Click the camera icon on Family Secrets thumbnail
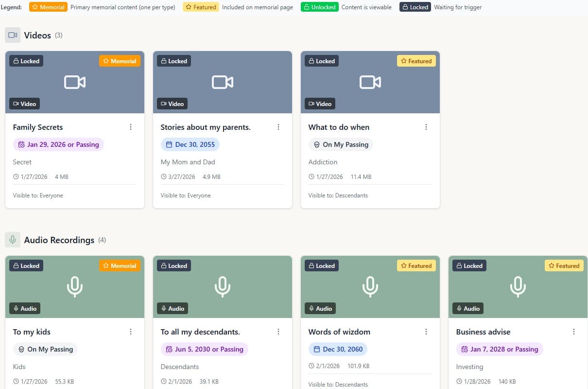Screen dimensions: 588x389 pos(74,82)
